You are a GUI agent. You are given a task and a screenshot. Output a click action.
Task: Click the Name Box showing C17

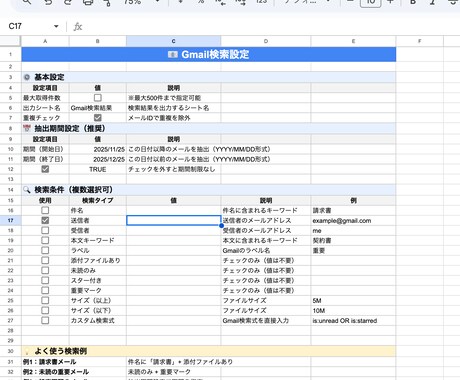(x=15, y=26)
